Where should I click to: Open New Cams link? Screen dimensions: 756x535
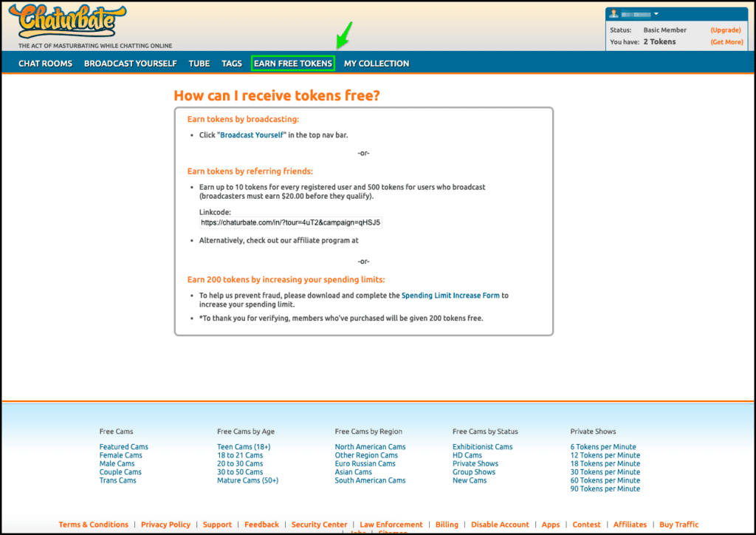pos(470,480)
